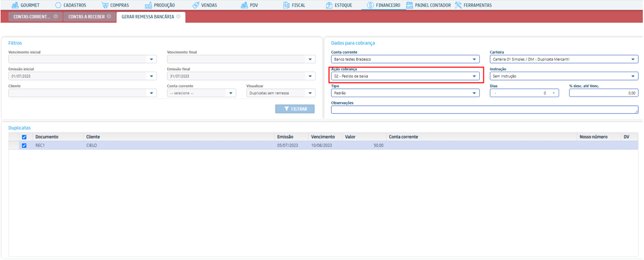Open the Gourmet module icon
The image size is (644, 260).
(x=15, y=5)
